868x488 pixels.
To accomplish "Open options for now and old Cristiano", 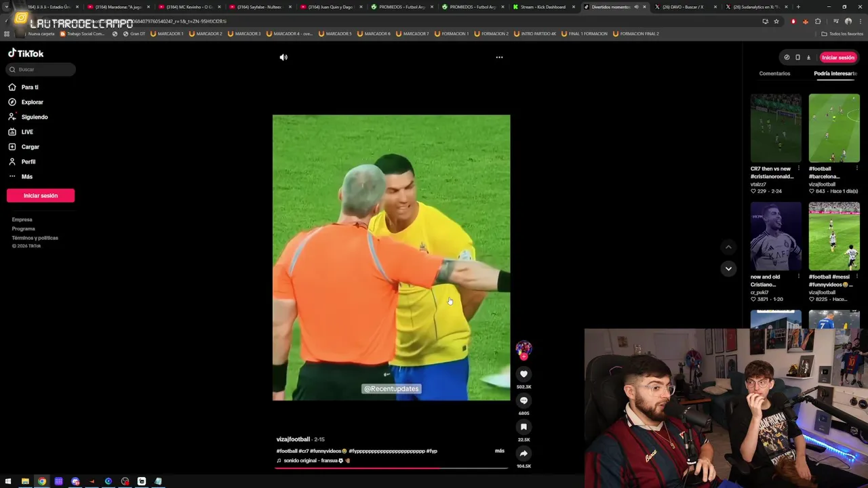I will [799, 277].
